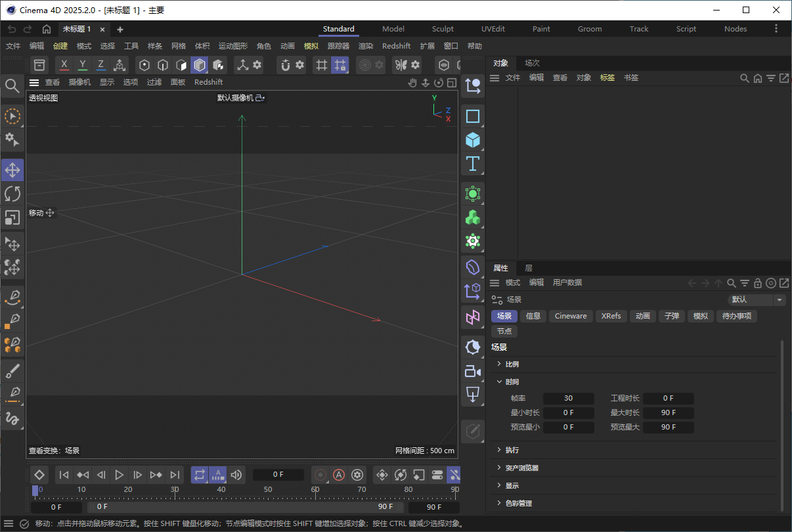
Task: Toggle Y axis lock
Action: (x=82, y=64)
